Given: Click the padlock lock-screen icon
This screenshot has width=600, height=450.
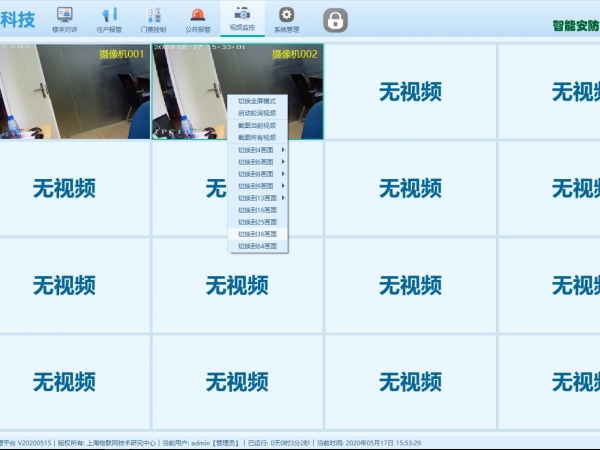Looking at the screenshot, I should [x=335, y=20].
